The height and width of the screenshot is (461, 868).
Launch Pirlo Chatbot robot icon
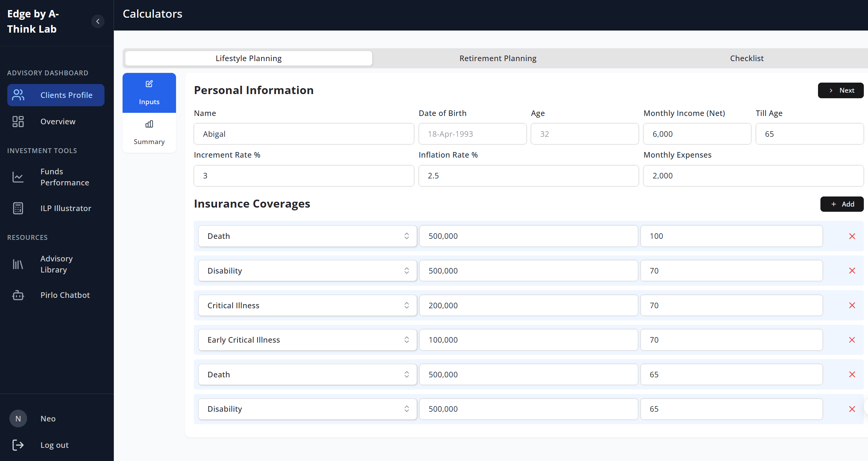pos(18,295)
